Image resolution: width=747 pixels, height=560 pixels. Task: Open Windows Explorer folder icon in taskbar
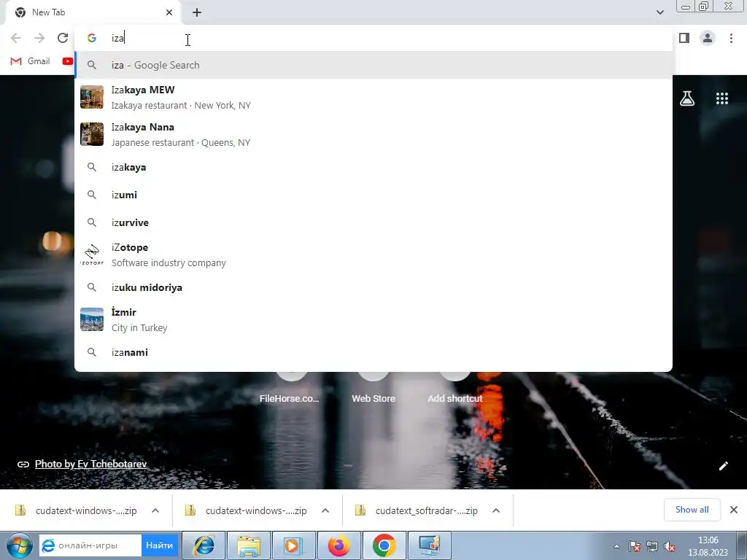(x=249, y=545)
